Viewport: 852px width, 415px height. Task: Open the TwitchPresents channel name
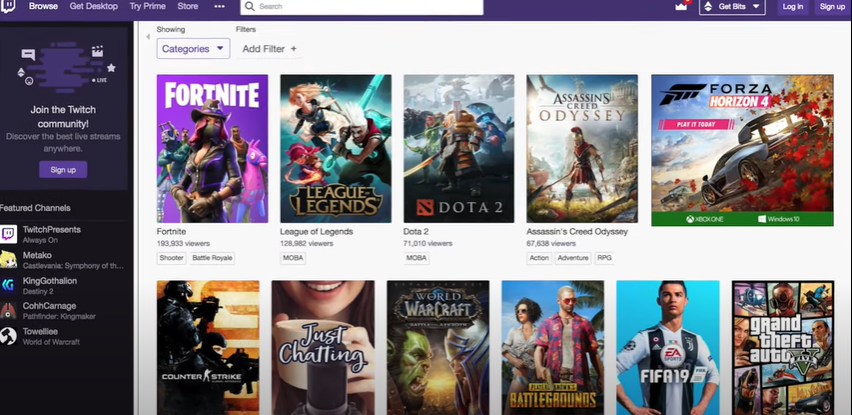[x=52, y=230]
